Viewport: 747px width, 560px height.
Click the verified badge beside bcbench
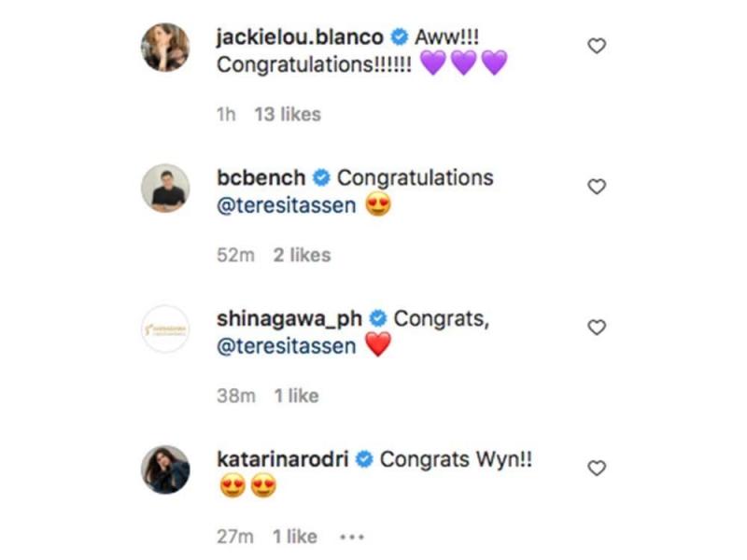click(322, 177)
